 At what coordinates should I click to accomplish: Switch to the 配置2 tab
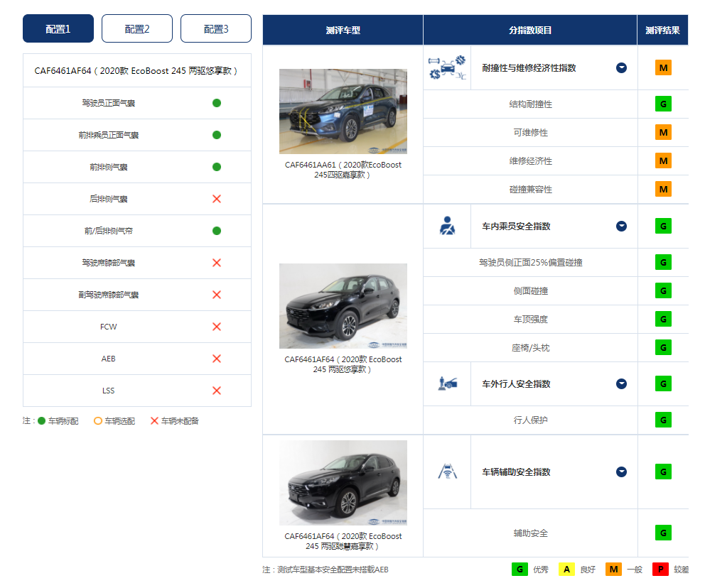pyautogui.click(x=137, y=28)
